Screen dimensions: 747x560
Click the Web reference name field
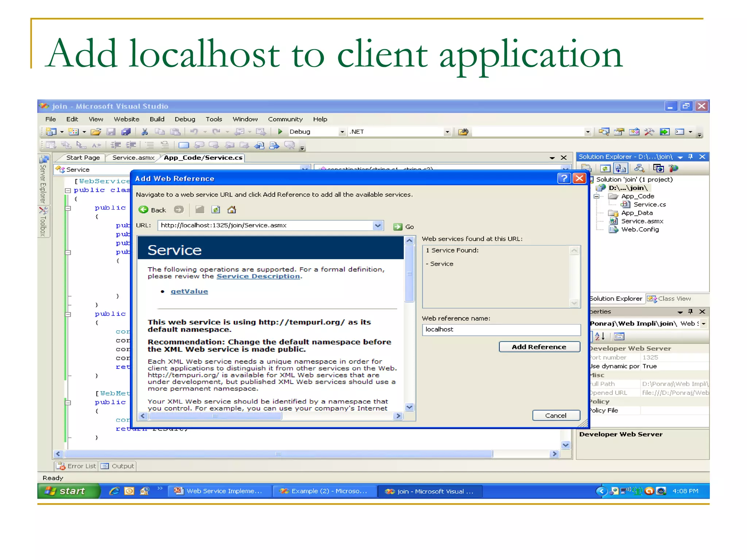click(501, 330)
